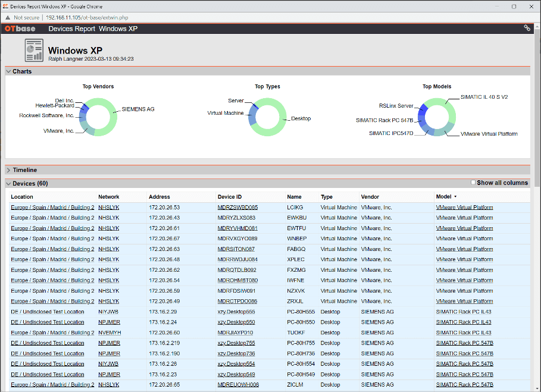Open device link MDRZSWBD085
This screenshot has width=541, height=392.
(237, 208)
